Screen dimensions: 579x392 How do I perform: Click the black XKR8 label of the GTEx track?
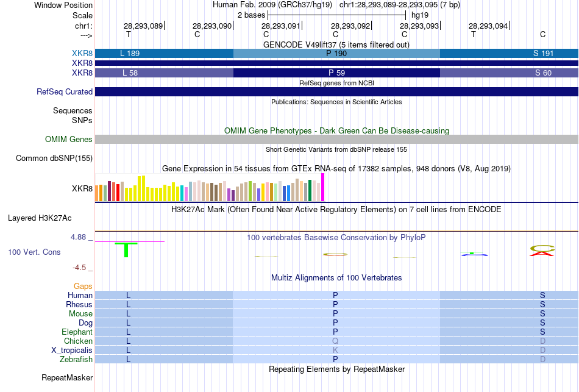82,188
